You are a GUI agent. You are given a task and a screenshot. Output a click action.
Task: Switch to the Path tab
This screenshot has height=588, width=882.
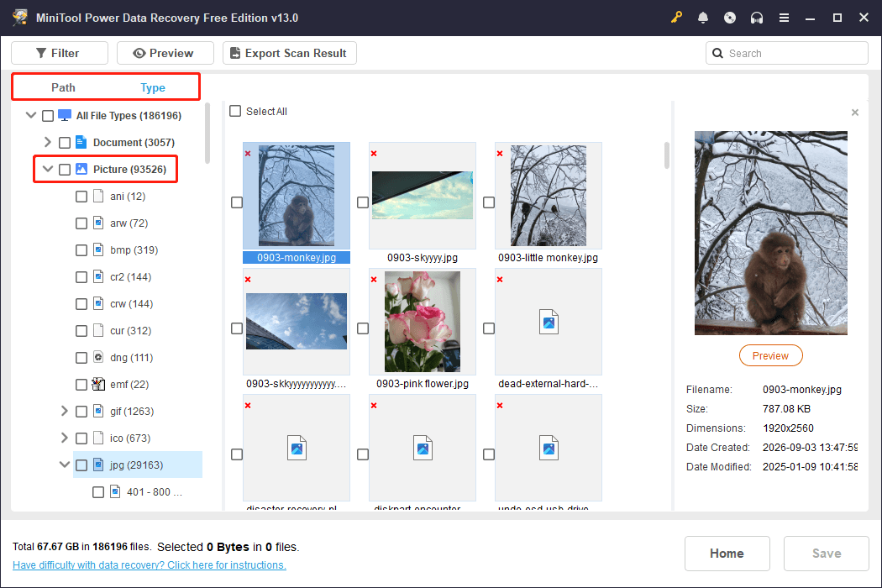[x=63, y=87]
